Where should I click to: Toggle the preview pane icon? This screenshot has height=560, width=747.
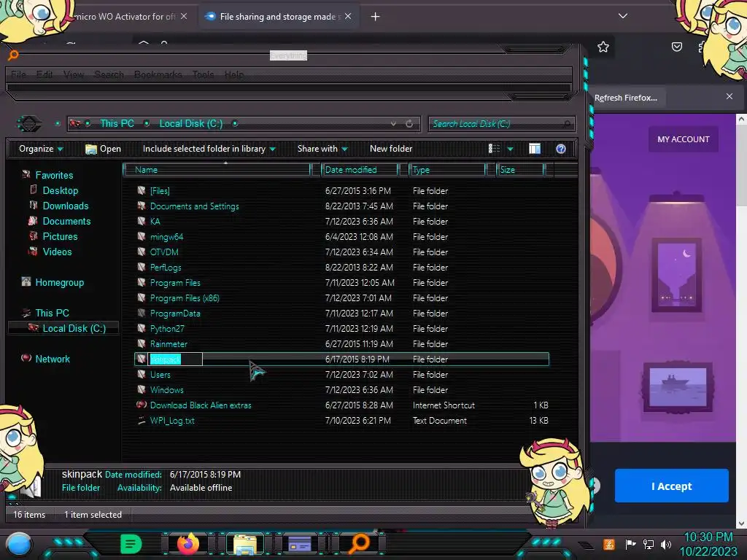(535, 149)
